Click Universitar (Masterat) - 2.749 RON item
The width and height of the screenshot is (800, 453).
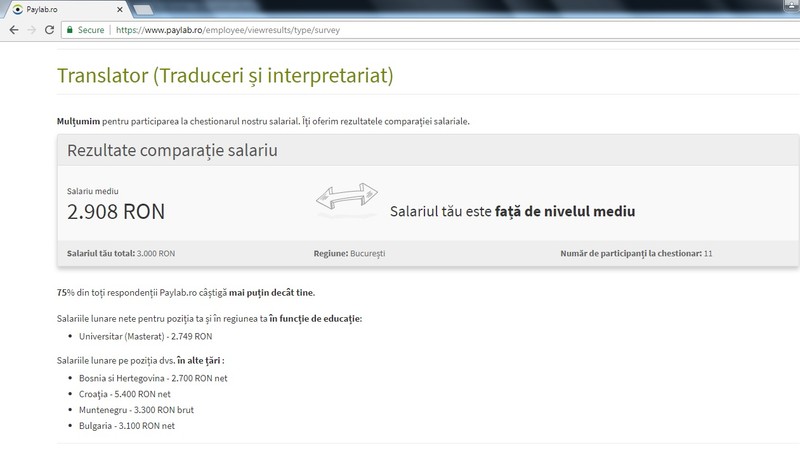point(145,337)
